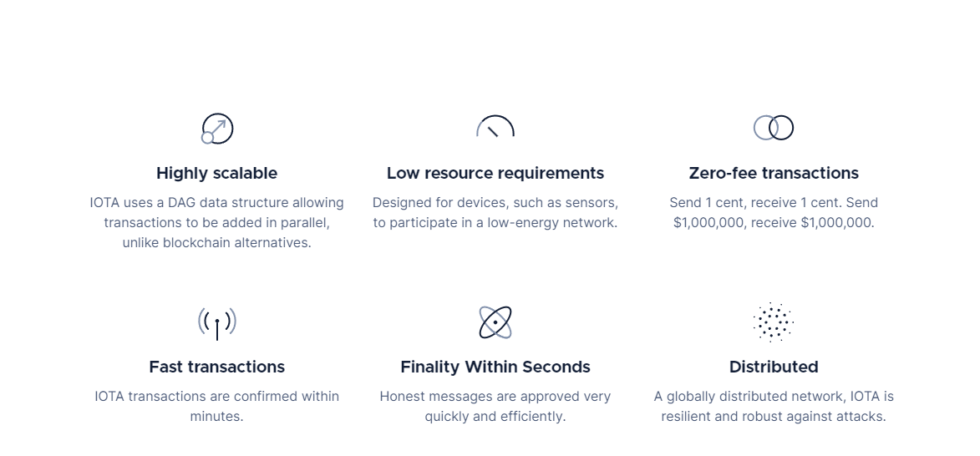Open the "Fast transactions" heading
Image resolution: width=980 pixels, height=456 pixels.
(217, 367)
